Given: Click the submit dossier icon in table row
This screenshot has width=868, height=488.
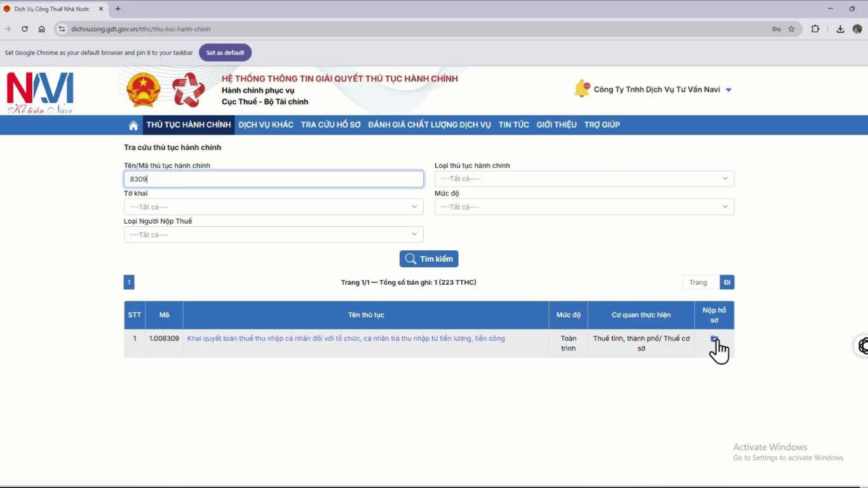Looking at the screenshot, I should click(x=714, y=339).
